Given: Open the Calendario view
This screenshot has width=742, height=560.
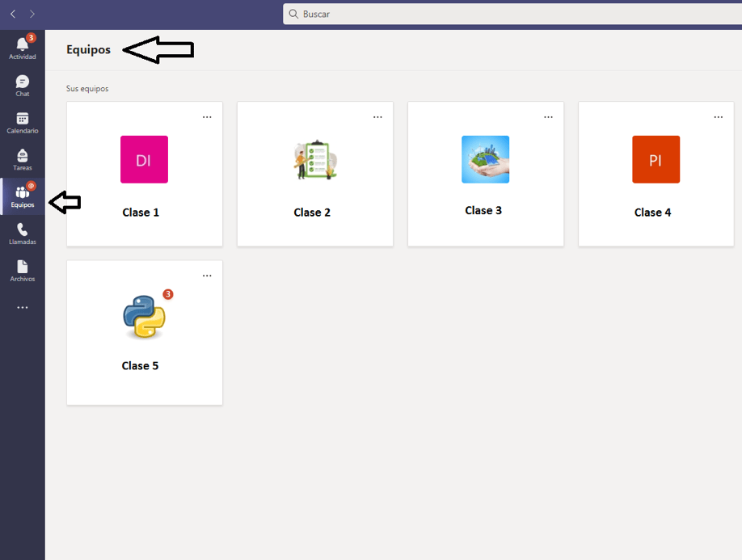Looking at the screenshot, I should (23, 123).
